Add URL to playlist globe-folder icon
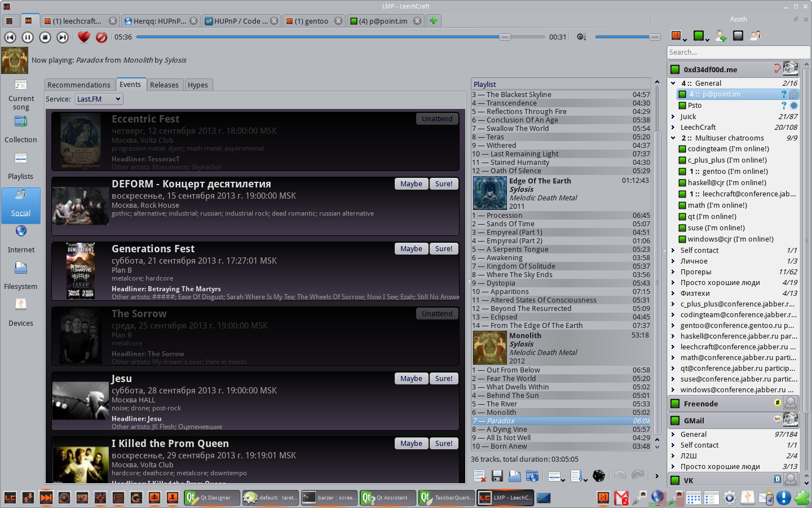The image size is (812, 508). (532, 476)
